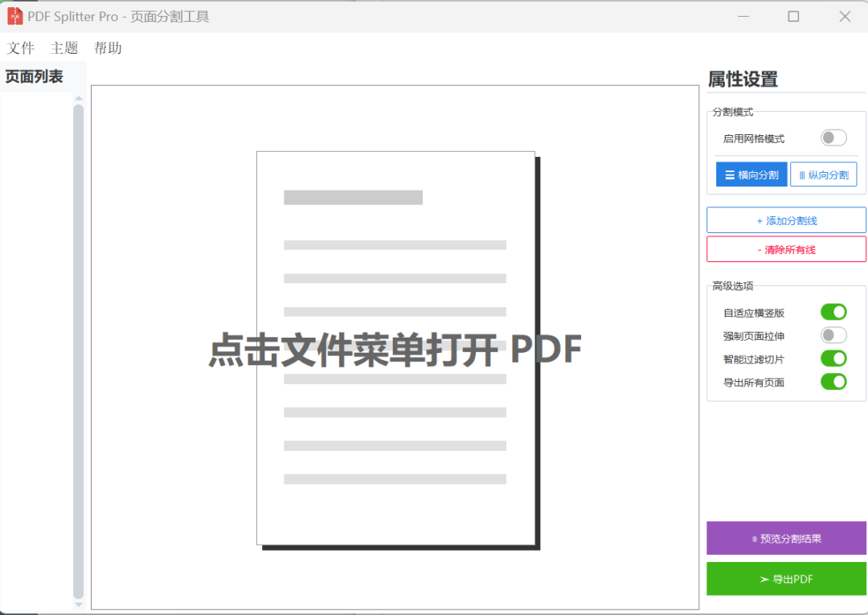
Task: Open the 文件 menu
Action: pos(20,48)
